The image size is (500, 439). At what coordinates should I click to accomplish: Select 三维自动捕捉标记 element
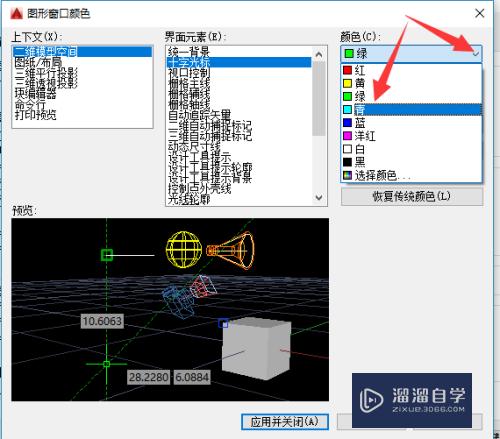(x=239, y=136)
